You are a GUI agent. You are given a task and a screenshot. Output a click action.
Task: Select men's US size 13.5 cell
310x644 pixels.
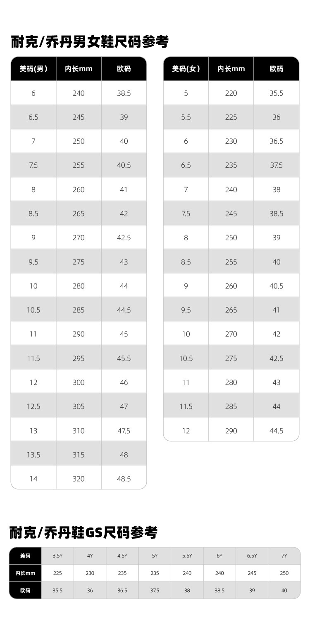(x=33, y=455)
